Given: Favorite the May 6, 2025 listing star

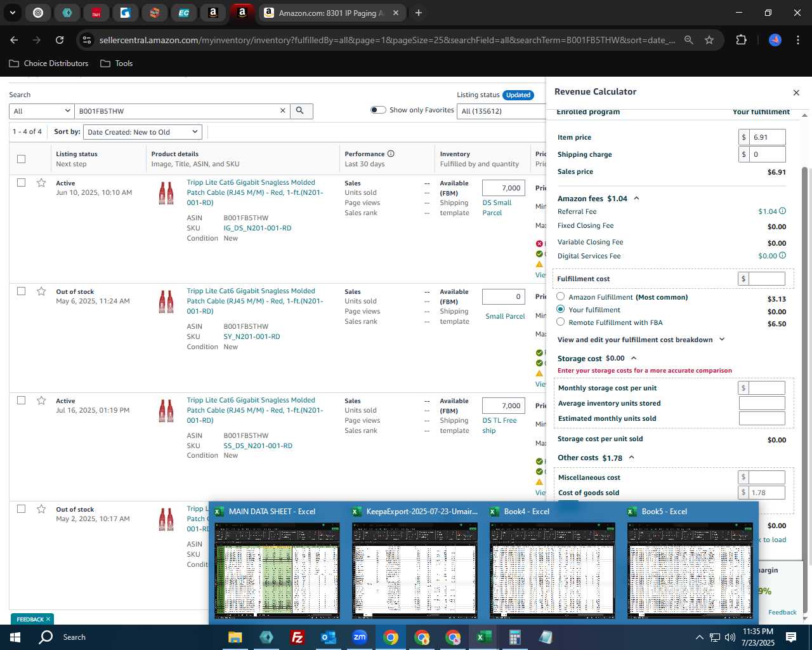Looking at the screenshot, I should [x=41, y=291].
